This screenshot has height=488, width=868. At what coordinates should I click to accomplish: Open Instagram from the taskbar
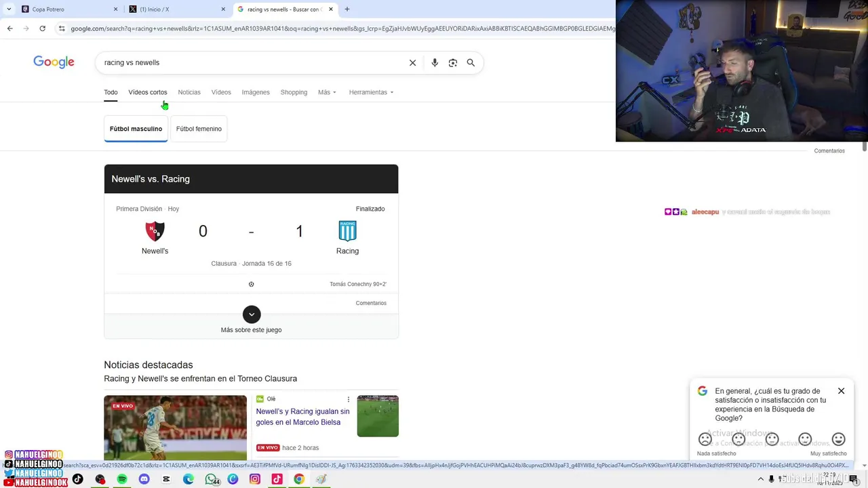click(x=255, y=479)
